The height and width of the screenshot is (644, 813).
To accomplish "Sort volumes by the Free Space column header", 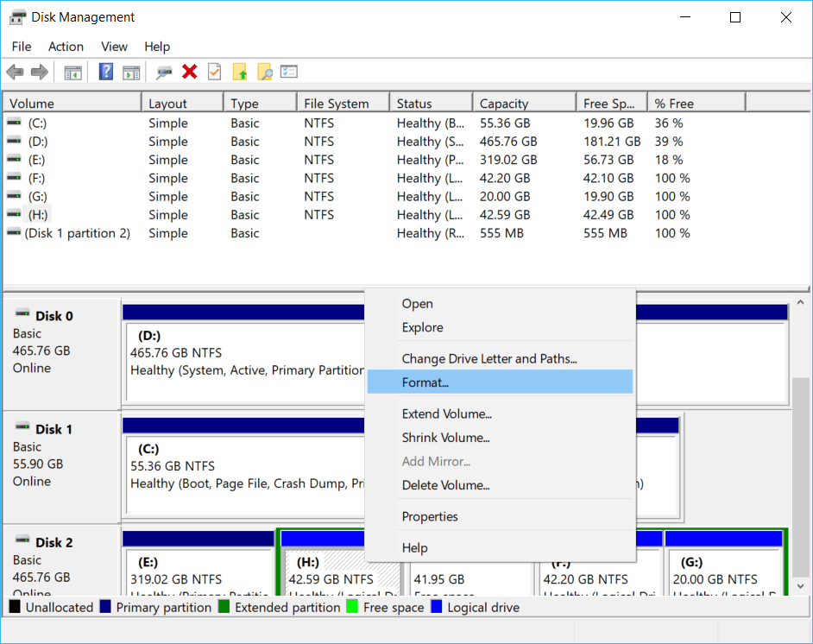I will 608,101.
